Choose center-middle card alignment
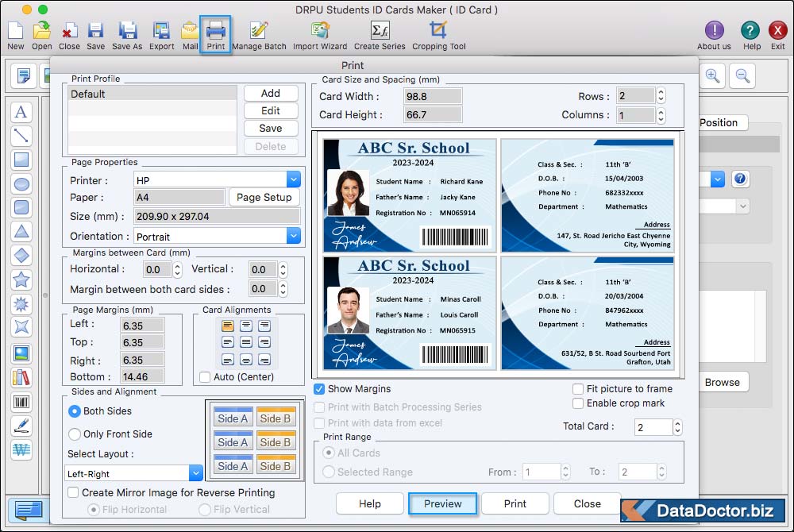The image size is (794, 532). [x=246, y=342]
